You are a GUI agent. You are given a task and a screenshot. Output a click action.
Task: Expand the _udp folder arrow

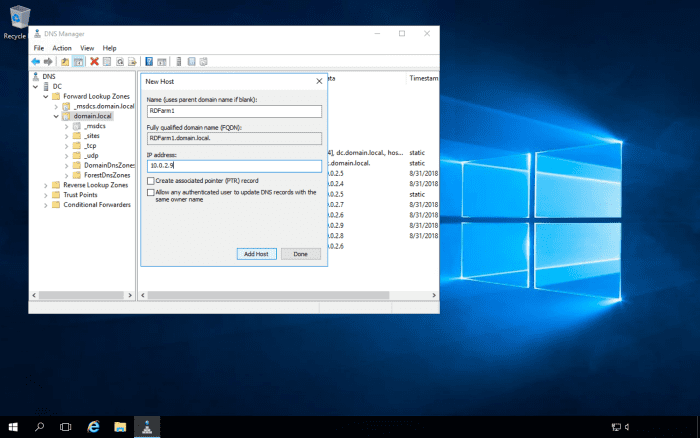67,156
